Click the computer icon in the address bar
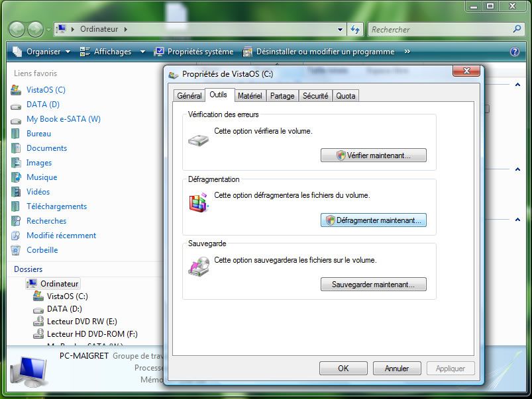The height and width of the screenshot is (399, 532). point(61,29)
